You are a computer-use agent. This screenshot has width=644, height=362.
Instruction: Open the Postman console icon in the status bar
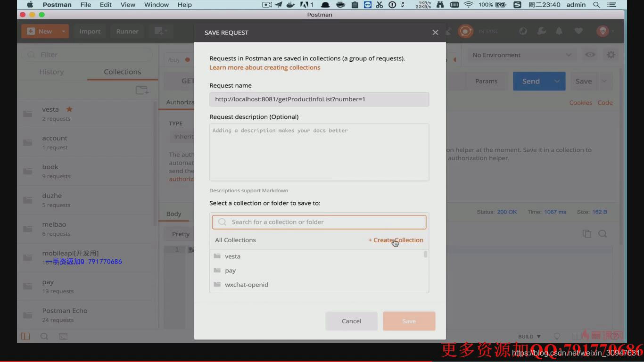[x=63, y=336]
